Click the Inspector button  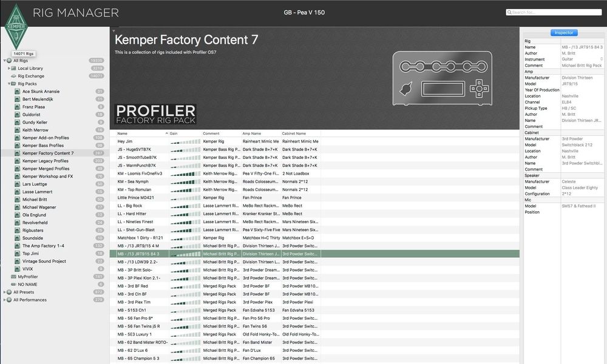pyautogui.click(x=564, y=33)
